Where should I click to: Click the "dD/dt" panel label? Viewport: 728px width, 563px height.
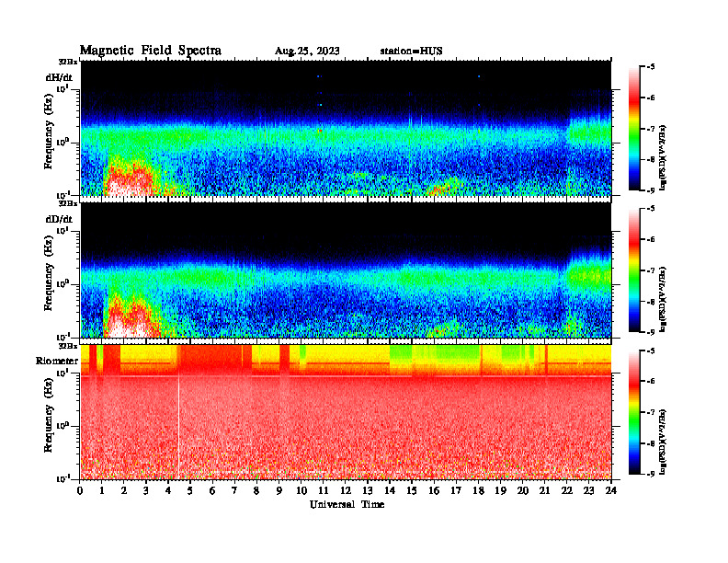pyautogui.click(x=59, y=219)
